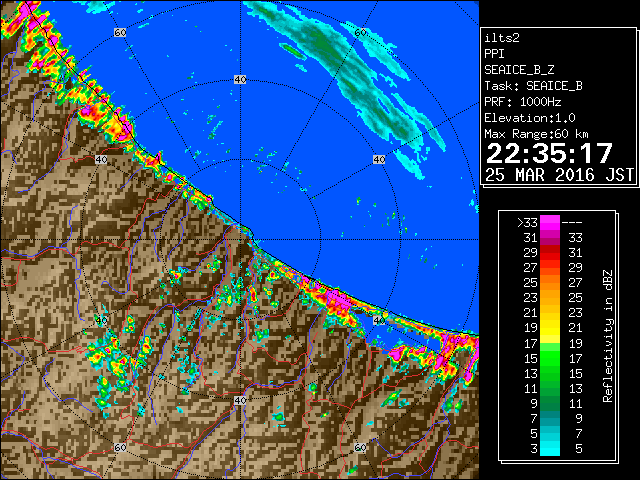
Task: Pick the red 29–31 dBZ legend color
Action: tap(550, 253)
